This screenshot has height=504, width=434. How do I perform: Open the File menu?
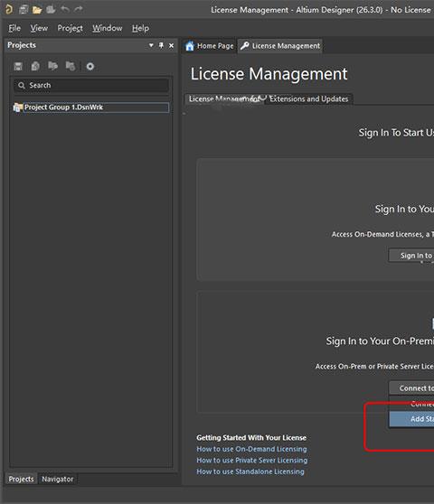tap(14, 28)
